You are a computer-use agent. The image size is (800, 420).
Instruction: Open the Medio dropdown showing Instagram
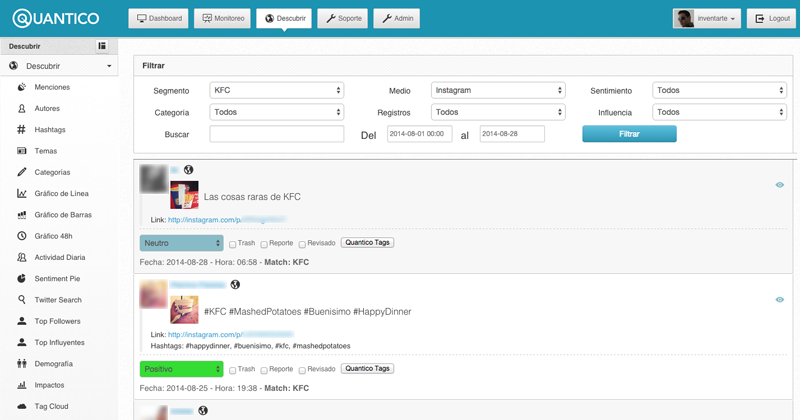[498, 90]
